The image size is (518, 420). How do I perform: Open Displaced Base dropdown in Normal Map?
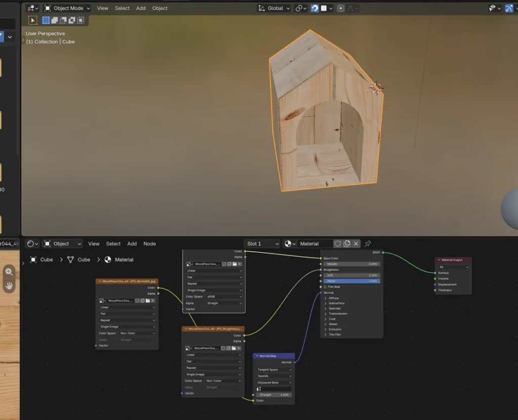(x=274, y=383)
